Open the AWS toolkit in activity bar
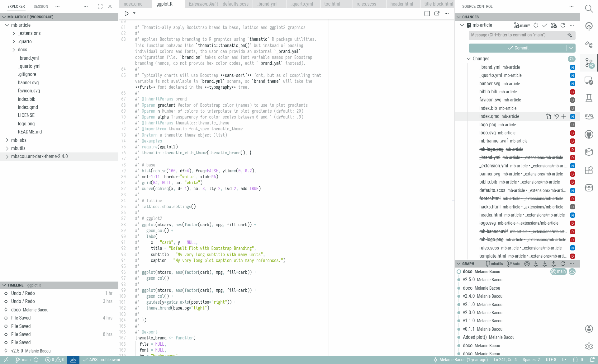598x364 pixels. (x=589, y=116)
